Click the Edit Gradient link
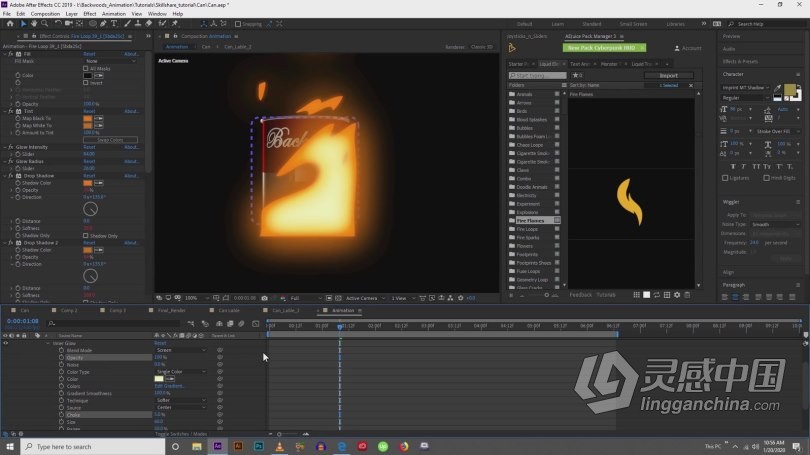 [169, 386]
